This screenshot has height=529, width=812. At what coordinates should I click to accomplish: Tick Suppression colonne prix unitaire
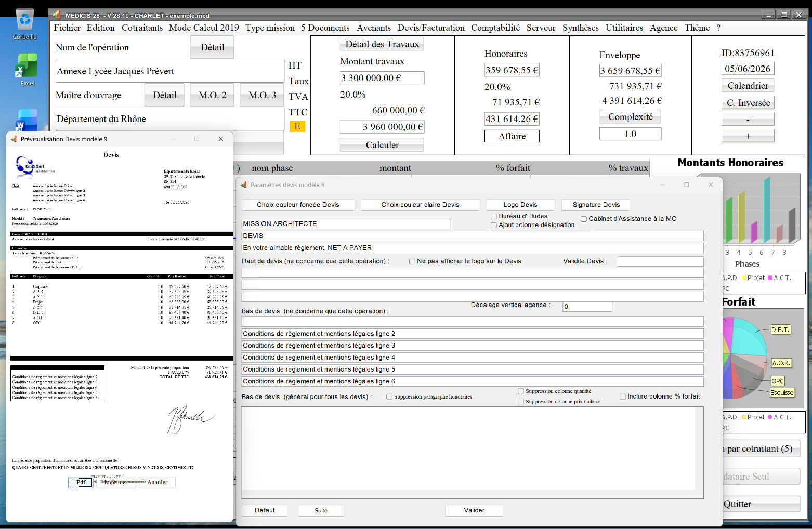pyautogui.click(x=521, y=402)
